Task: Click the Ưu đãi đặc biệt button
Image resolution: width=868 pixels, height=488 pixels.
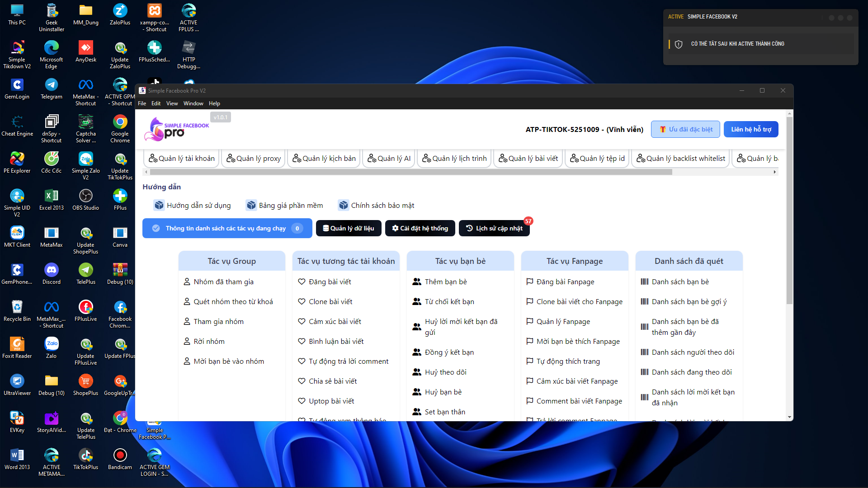Action: pos(685,129)
